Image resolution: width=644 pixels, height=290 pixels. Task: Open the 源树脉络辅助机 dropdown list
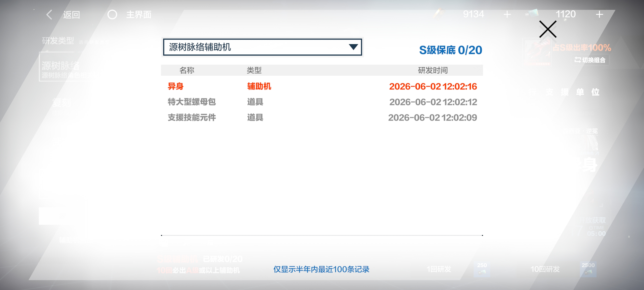pos(262,47)
